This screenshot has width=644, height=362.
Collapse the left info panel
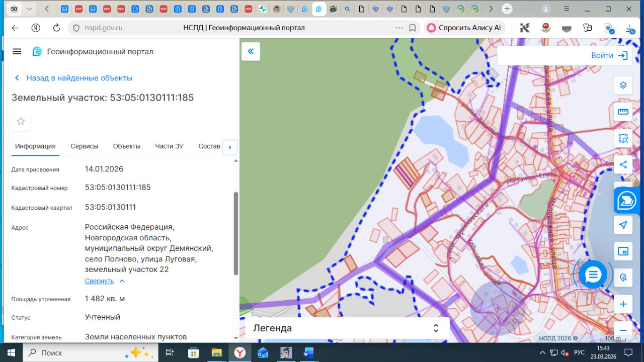point(251,51)
